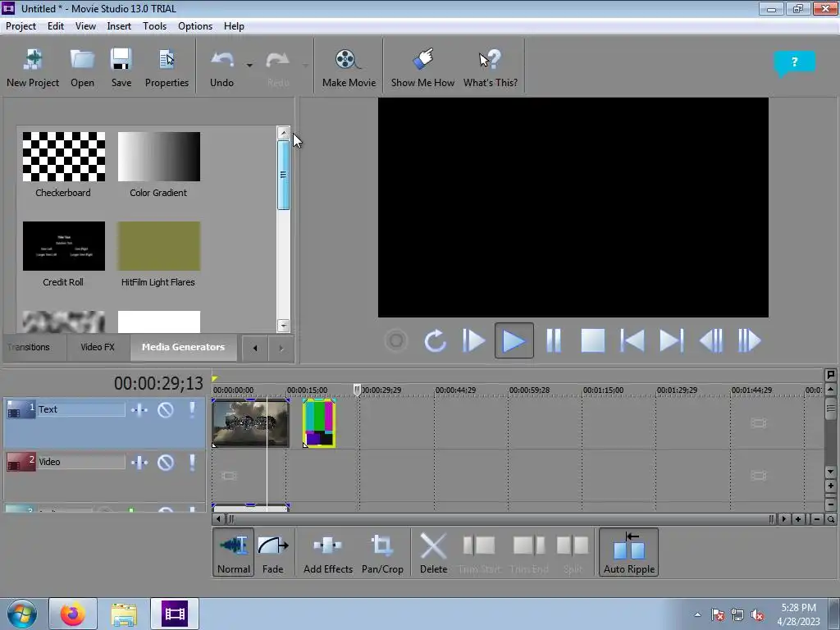The width and height of the screenshot is (840, 630).
Task: Play from start in preview controls
Action: pos(473,340)
